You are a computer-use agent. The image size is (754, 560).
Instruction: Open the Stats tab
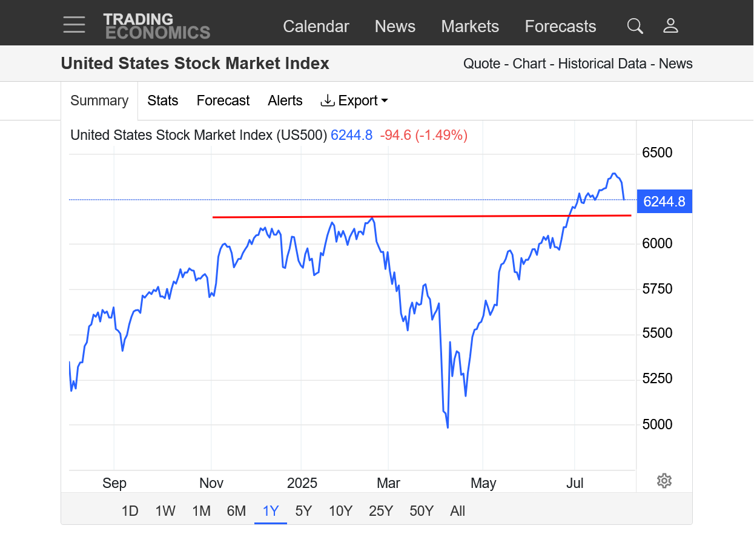(163, 100)
